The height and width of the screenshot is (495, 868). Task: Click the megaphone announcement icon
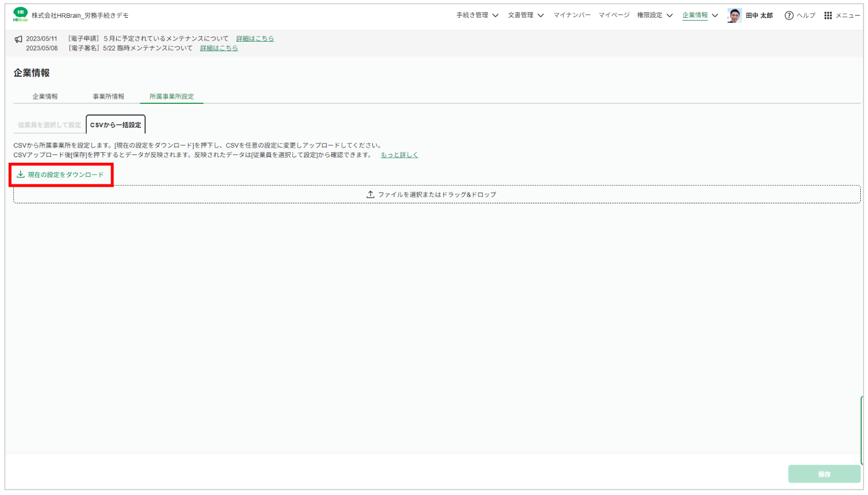coord(18,39)
